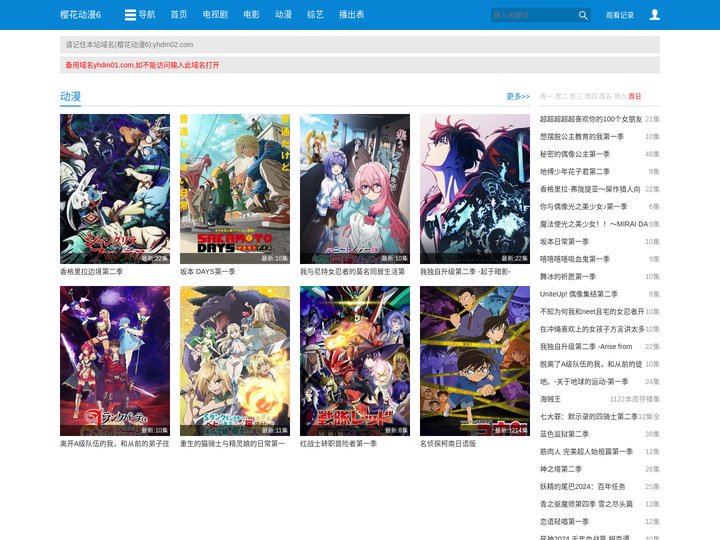Switch to the 周五 schedule tab
This screenshot has height=540, width=720.
(604, 96)
